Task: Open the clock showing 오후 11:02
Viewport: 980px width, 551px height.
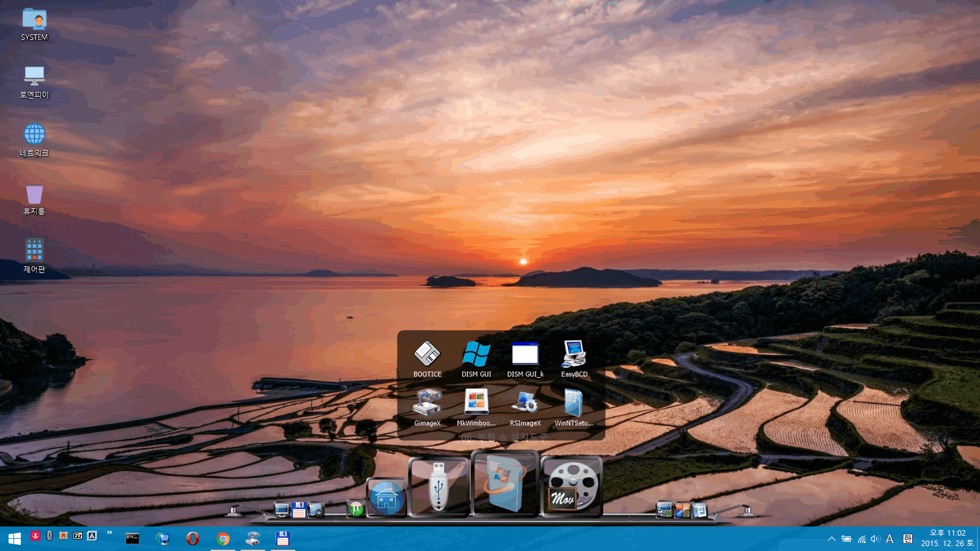Action: point(947,539)
